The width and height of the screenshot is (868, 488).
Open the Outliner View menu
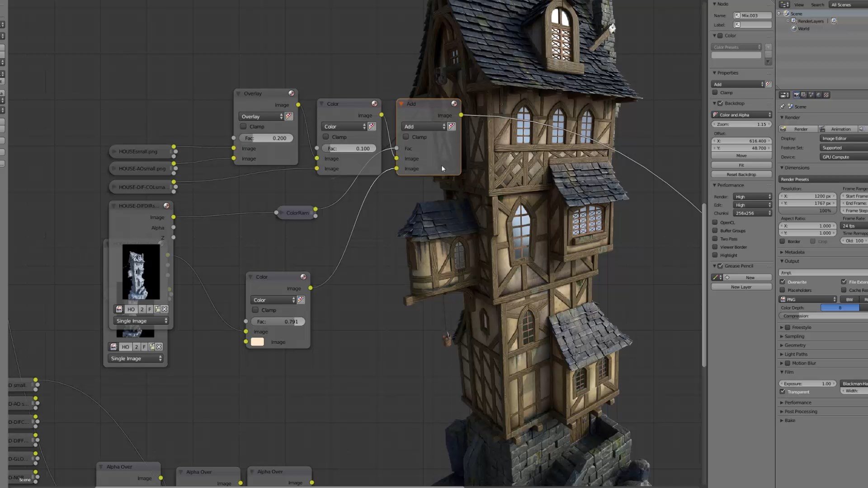(x=799, y=5)
